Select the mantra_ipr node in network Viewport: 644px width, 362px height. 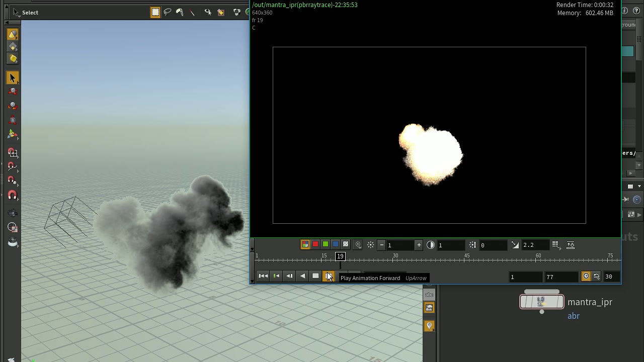click(542, 302)
